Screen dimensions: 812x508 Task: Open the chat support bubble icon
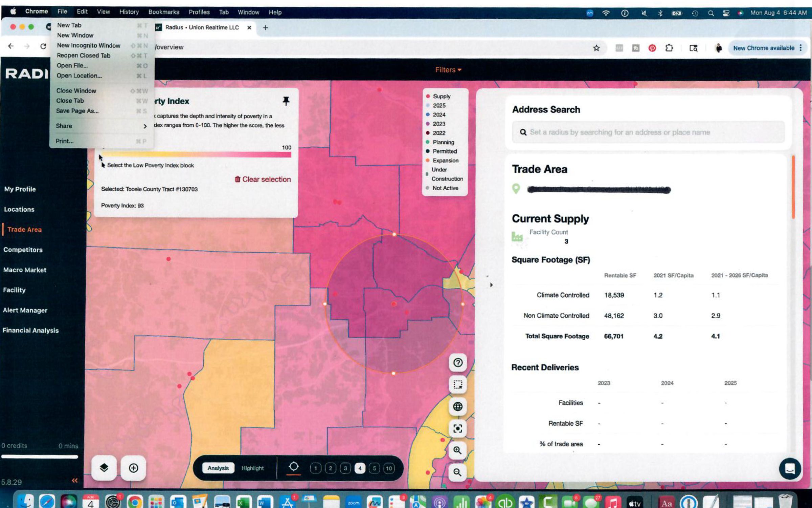coord(790,469)
